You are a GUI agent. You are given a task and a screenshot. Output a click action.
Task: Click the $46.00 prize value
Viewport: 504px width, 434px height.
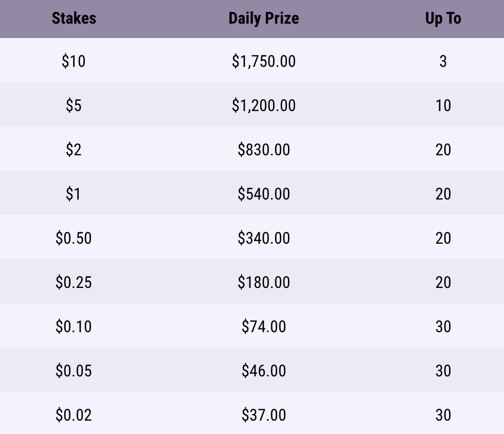point(263,371)
